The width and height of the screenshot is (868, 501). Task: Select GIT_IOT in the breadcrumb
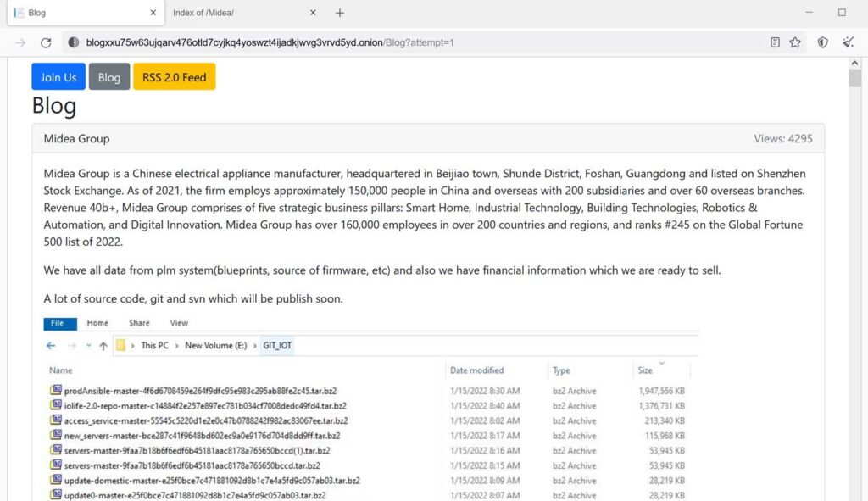(277, 345)
